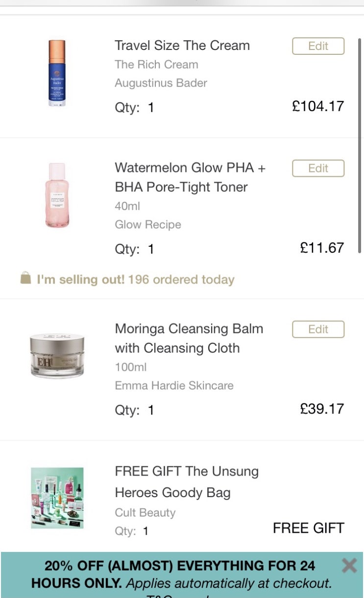Visit the Cult Beauty brand link
Viewport: 364px width, 598px height.
pos(145,513)
